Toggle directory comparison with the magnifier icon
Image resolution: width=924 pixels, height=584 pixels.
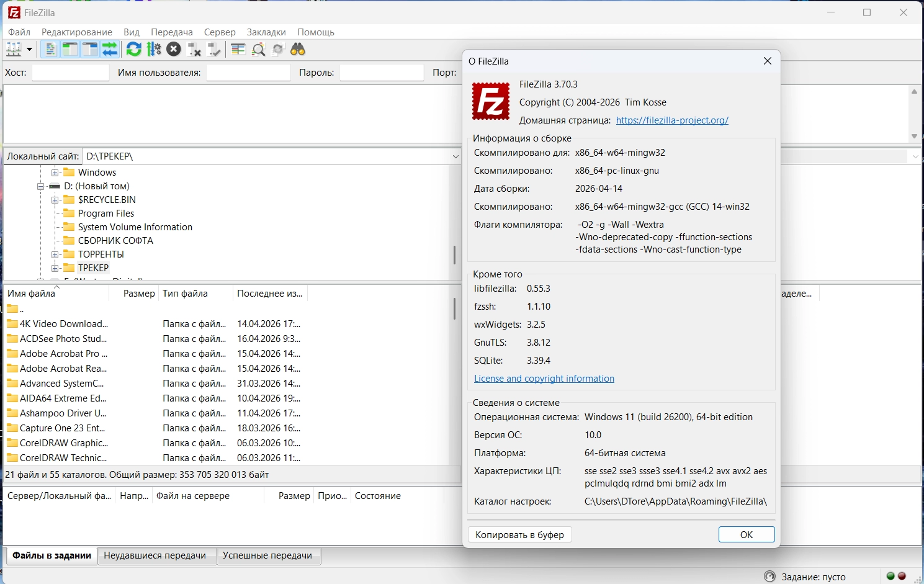[258, 50]
